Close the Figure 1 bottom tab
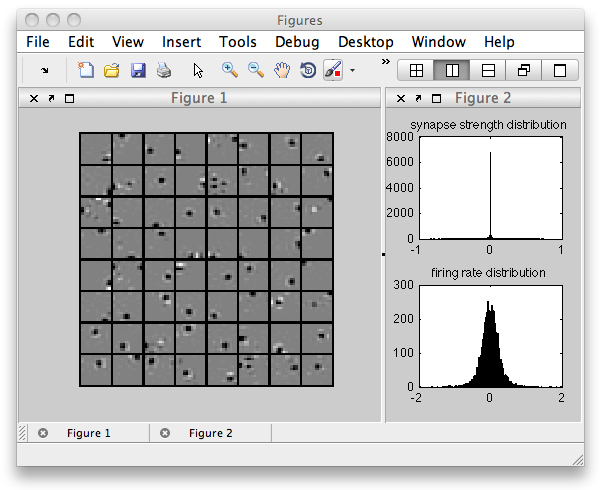This screenshot has width=601, height=490. (43, 433)
